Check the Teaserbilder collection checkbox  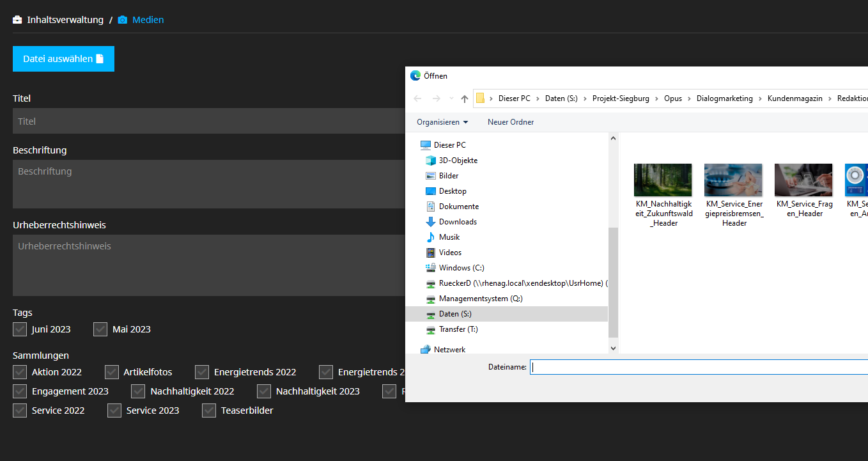click(x=209, y=410)
